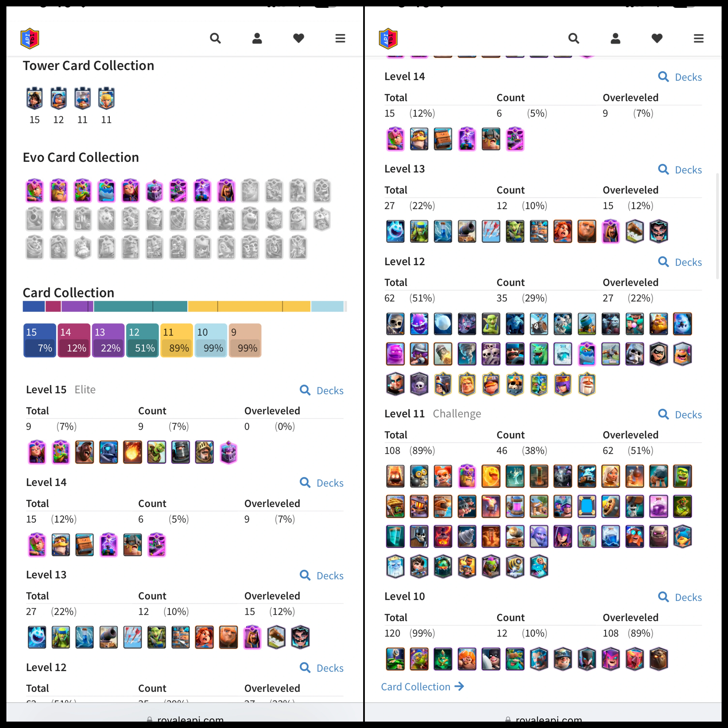Image resolution: width=728 pixels, height=728 pixels.
Task: Select the level 15 tower card
Action: pyautogui.click(x=35, y=98)
